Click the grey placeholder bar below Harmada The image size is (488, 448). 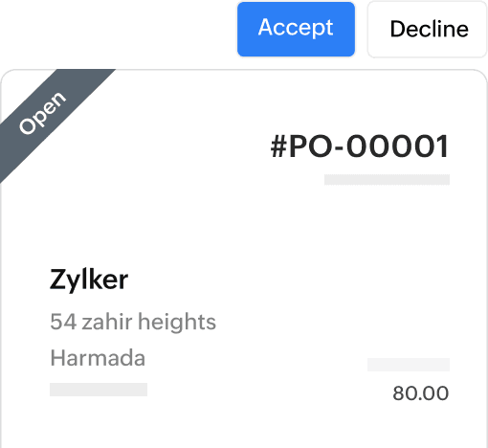click(x=99, y=390)
